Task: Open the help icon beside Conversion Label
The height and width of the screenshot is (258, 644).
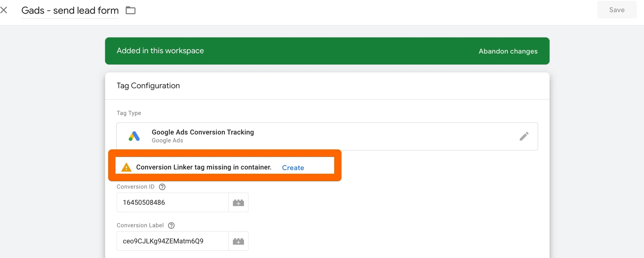Action: (172, 225)
